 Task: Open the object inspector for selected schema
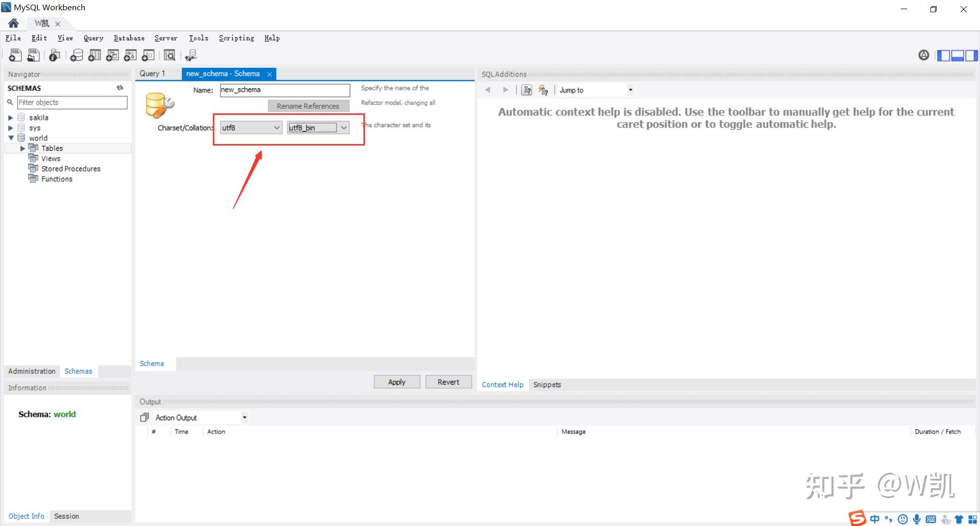55,55
